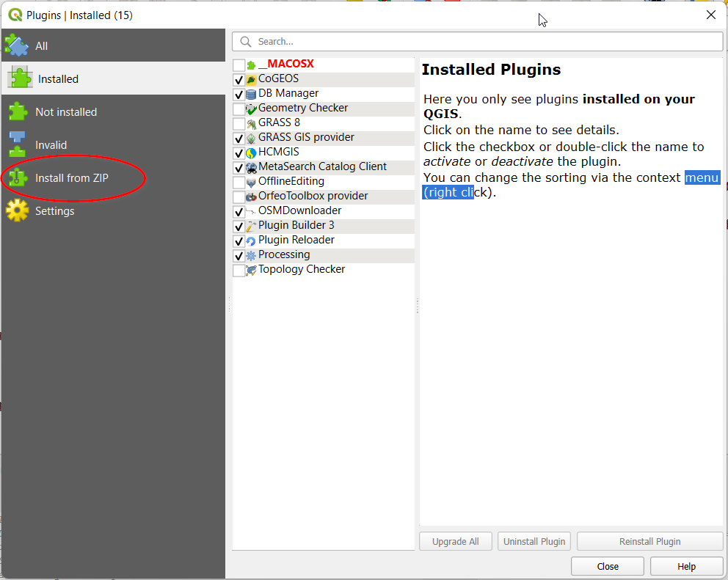728x580 pixels.
Task: Click the __MACOSX green puzzle icon
Action: [x=251, y=65]
